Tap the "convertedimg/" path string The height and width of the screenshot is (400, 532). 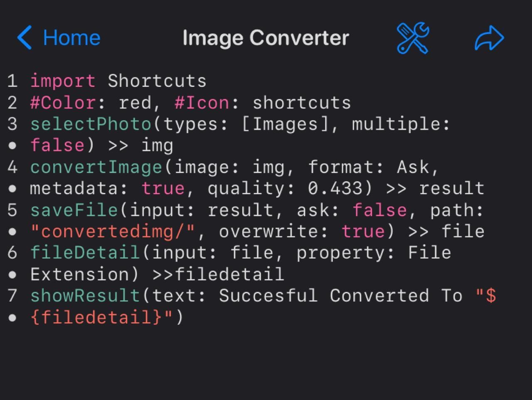pyautogui.click(x=113, y=232)
